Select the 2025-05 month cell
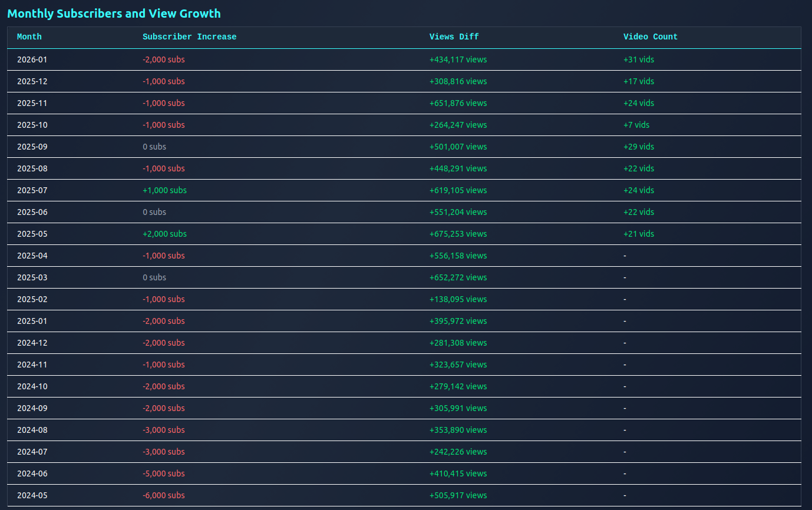The height and width of the screenshot is (510, 812). tap(32, 234)
